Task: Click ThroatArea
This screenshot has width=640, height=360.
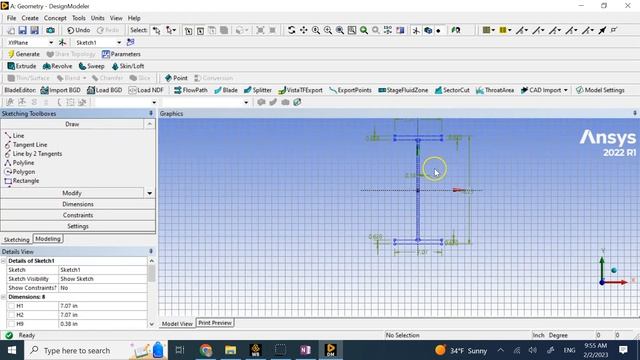Action: [495, 90]
